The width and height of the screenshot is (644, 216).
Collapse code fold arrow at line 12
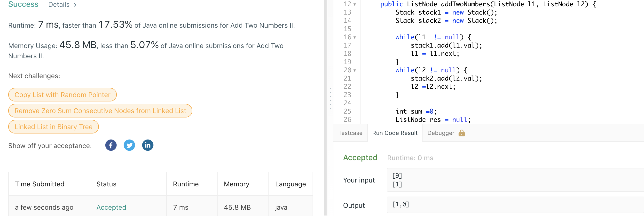pyautogui.click(x=354, y=5)
